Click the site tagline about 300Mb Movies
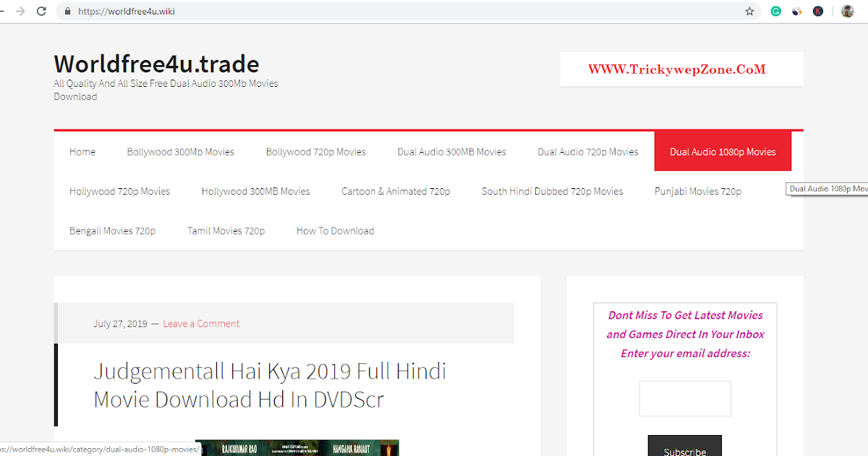Screen dimensions: 868x456 click(x=166, y=90)
